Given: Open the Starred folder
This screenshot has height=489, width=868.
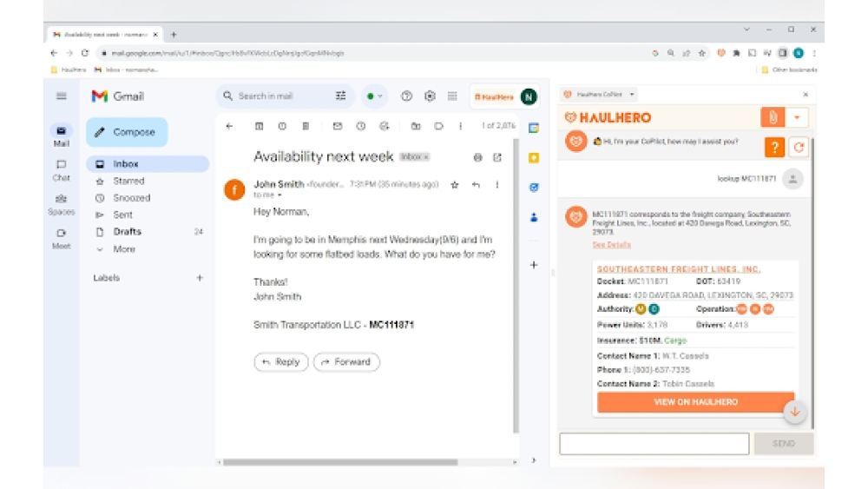Looking at the screenshot, I should click(x=128, y=181).
